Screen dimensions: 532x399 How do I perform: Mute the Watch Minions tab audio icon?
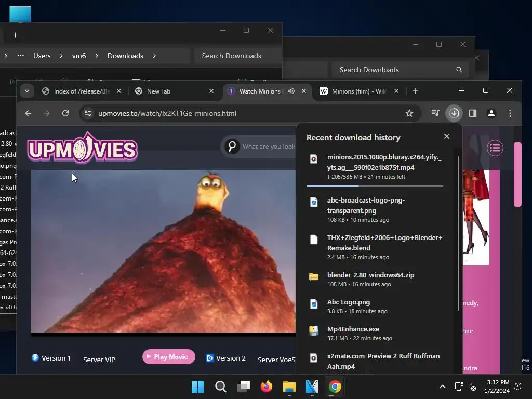tap(291, 91)
